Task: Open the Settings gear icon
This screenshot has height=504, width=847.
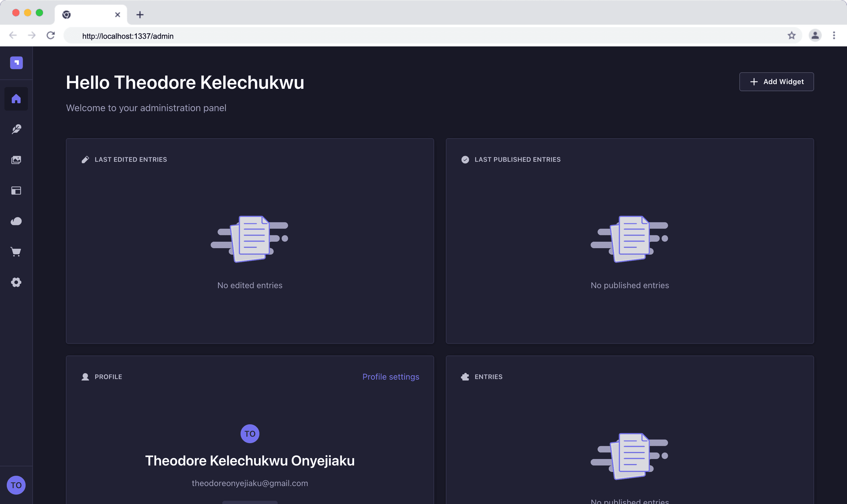Action: coord(16,282)
